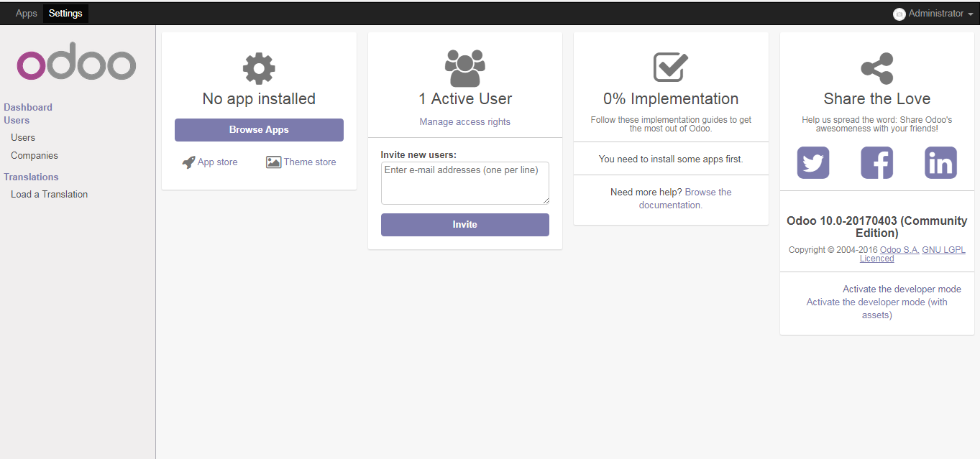Image resolution: width=980 pixels, height=459 pixels.
Task: Switch to the Apps menu
Action: 26,13
